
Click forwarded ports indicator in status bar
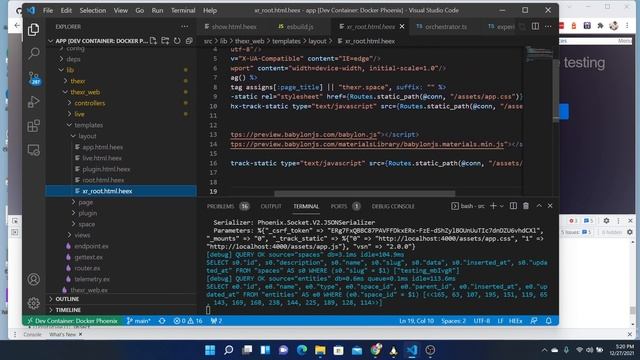pos(216,321)
